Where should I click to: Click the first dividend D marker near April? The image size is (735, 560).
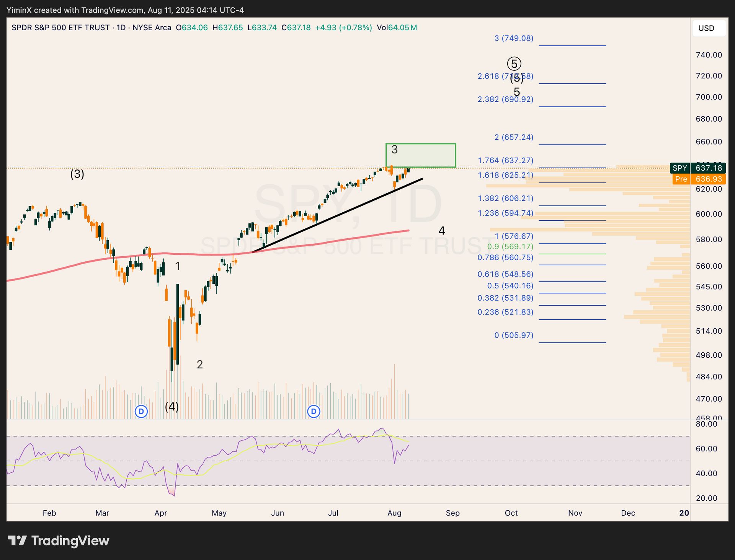[x=141, y=412]
